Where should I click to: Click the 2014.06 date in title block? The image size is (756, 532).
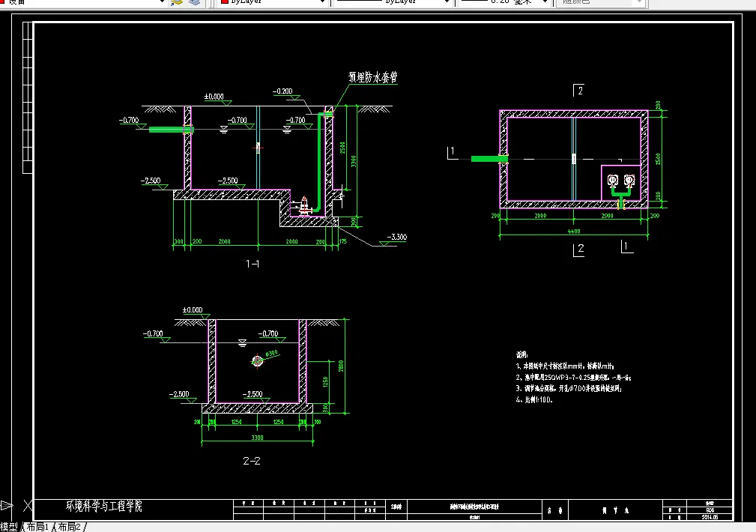[710, 517]
